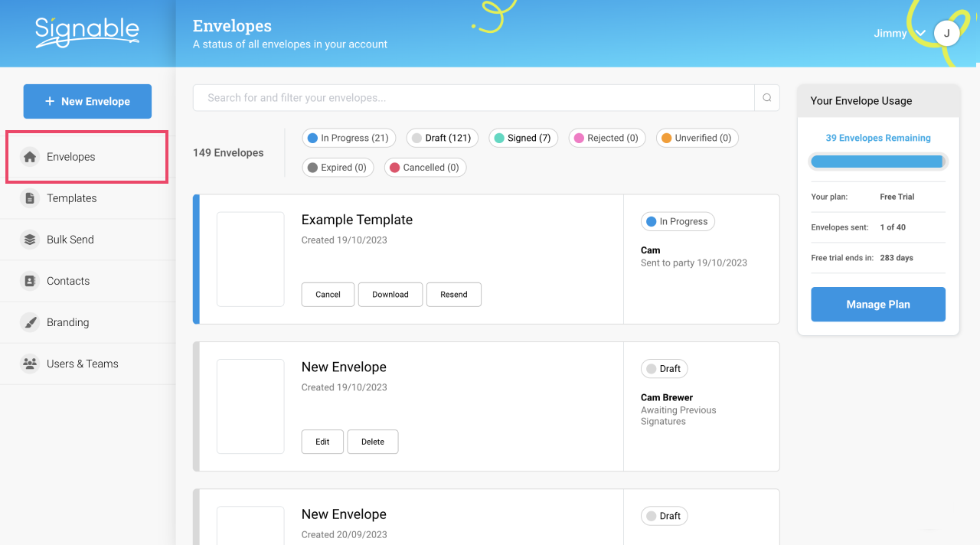Screen dimensions: 980x545
Task: Open the J user avatar menu
Action: coord(947,34)
